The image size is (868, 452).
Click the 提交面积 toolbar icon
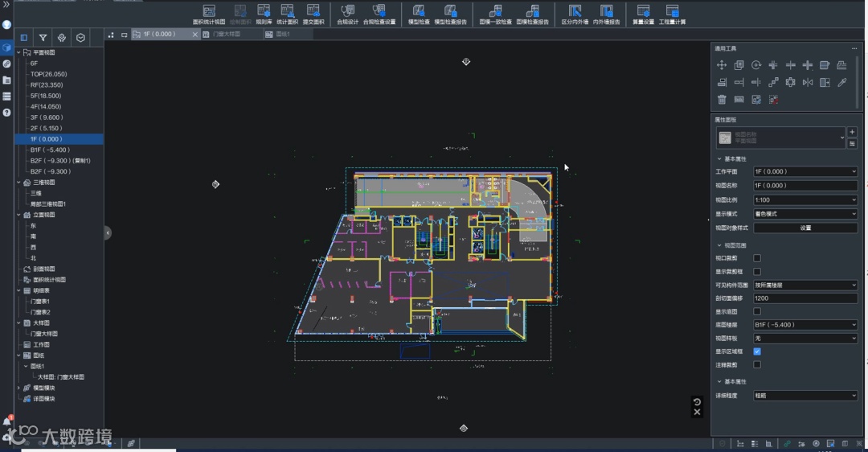point(313,15)
